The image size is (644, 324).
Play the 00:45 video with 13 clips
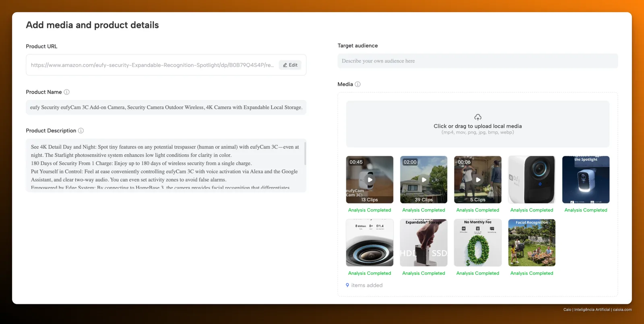[x=370, y=180]
